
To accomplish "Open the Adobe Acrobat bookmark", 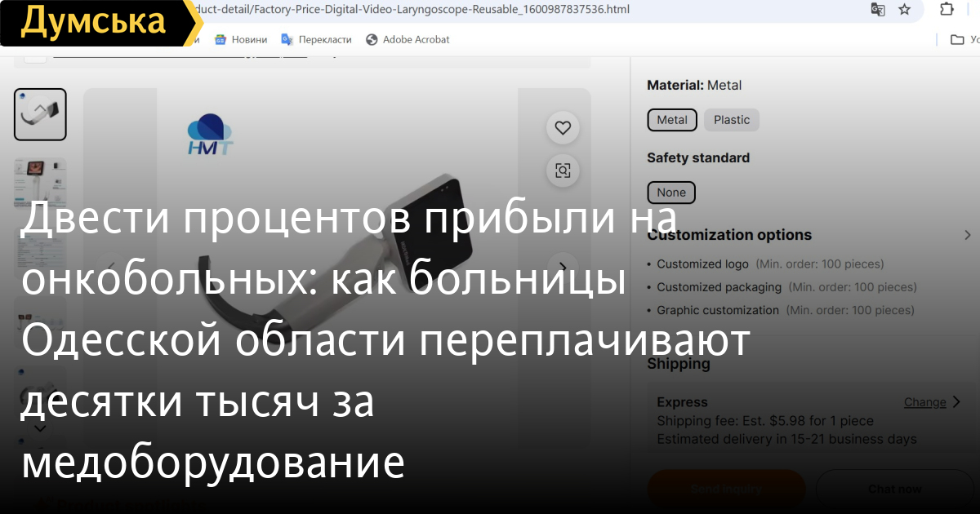I will pyautogui.click(x=408, y=39).
